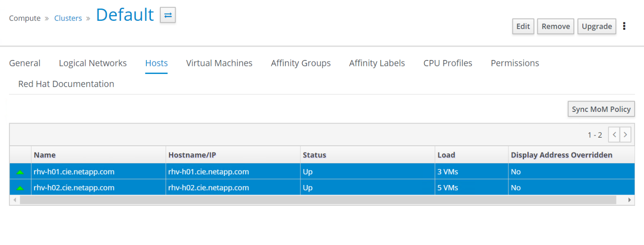Sort hosts by the Name column header
The width and height of the screenshot is (644, 245).
pos(45,155)
